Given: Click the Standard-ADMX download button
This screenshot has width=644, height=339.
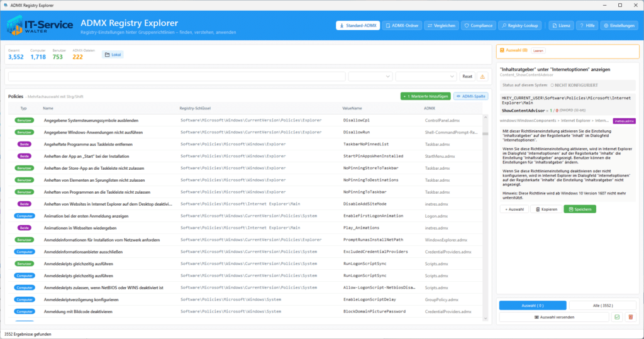Looking at the screenshot, I should (x=358, y=26).
